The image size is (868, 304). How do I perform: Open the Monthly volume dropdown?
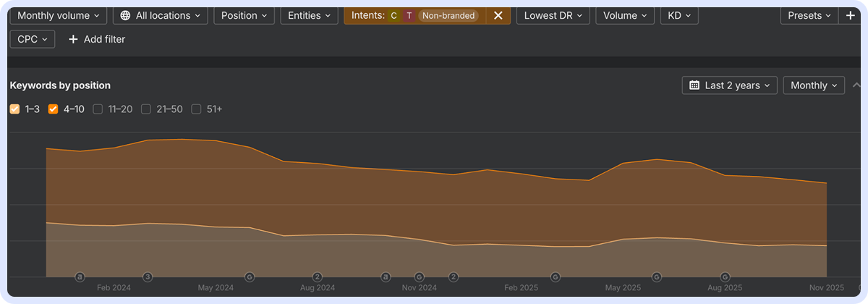point(59,15)
